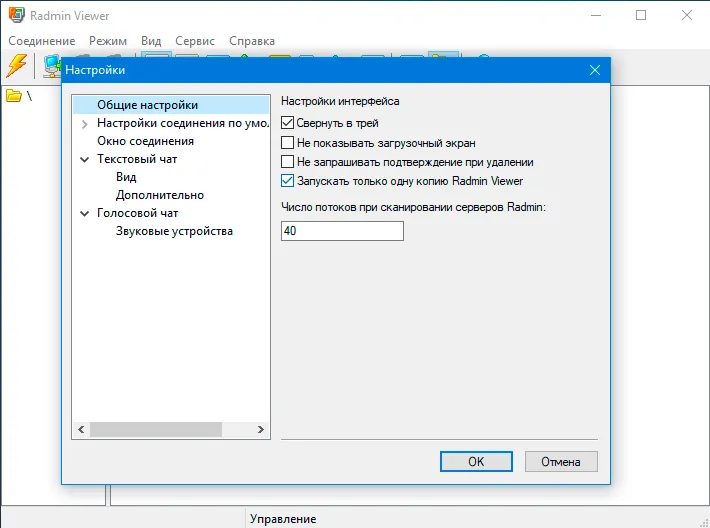
Task: Click Управление in the status bar
Action: [283, 519]
